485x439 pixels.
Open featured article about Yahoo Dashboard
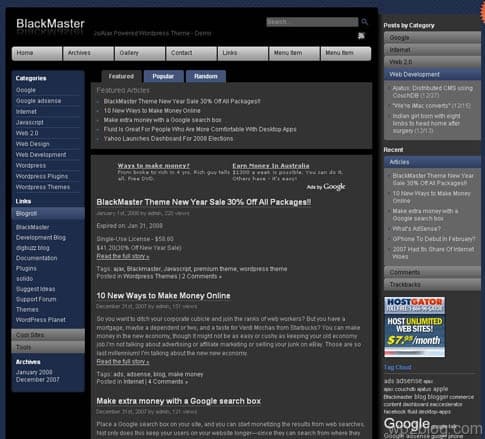pyautogui.click(x=168, y=139)
